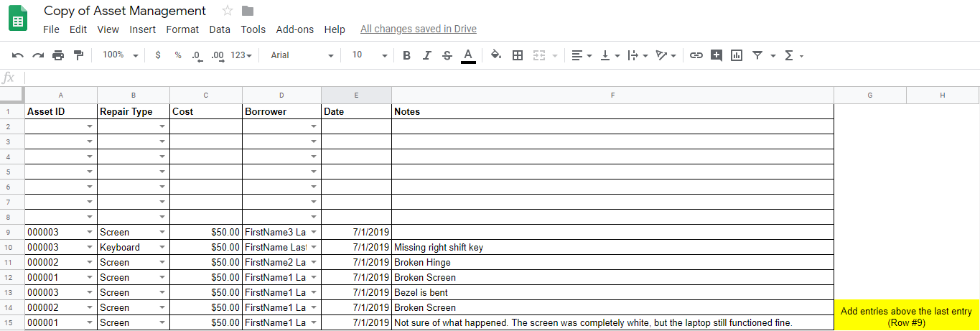Screen dimensions: 980x331
Task: Insert a chart using toolbar icon
Action: coord(736,55)
